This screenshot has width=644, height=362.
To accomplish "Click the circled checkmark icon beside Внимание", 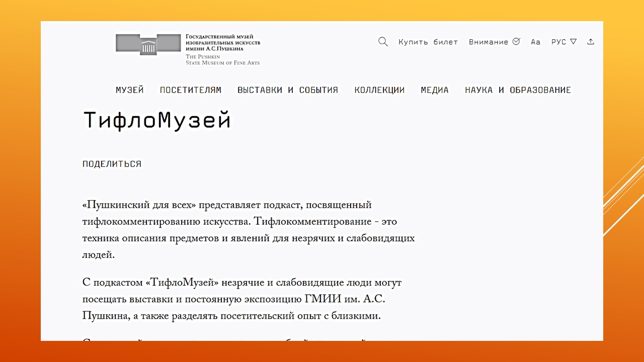I will (x=516, y=42).
